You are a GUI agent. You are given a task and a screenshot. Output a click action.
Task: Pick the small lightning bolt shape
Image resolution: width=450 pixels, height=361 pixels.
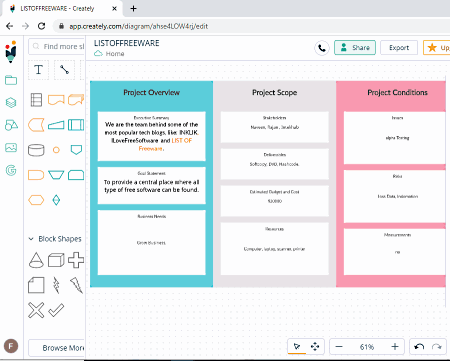click(56, 285)
